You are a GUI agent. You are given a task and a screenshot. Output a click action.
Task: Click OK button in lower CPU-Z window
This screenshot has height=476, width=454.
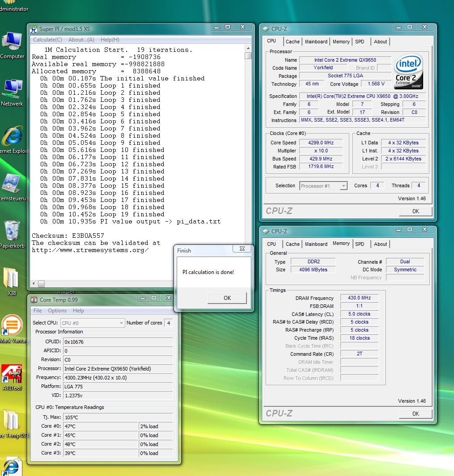416,414
